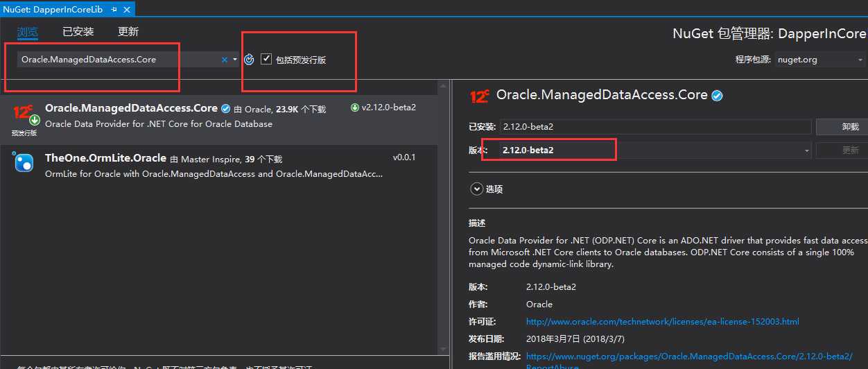Click the 已安装 version field showing 2.12.0-beta2
Viewport: 868px width, 369px height.
click(655, 127)
